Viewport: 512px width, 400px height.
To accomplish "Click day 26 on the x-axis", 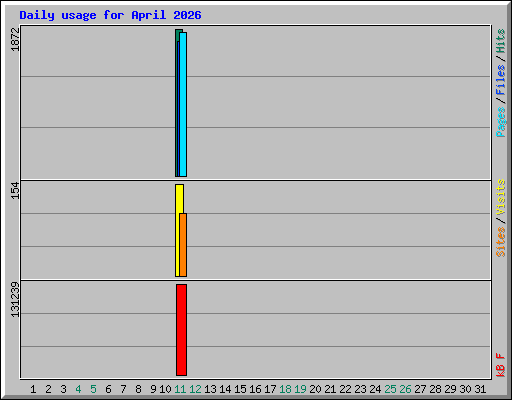I will pos(405,389).
